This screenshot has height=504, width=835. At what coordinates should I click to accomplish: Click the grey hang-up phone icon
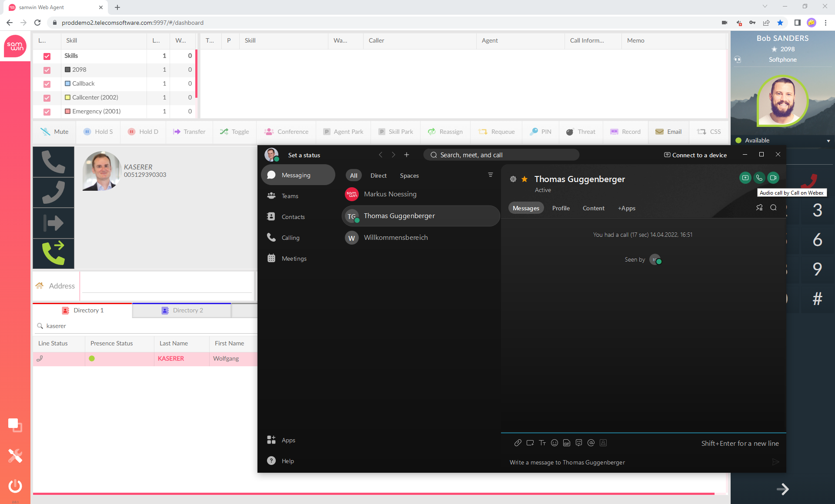53,192
